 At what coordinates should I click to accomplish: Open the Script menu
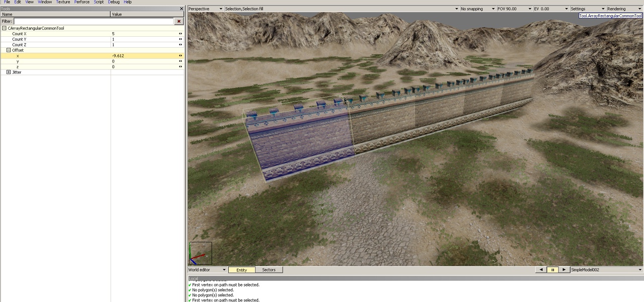99,2
